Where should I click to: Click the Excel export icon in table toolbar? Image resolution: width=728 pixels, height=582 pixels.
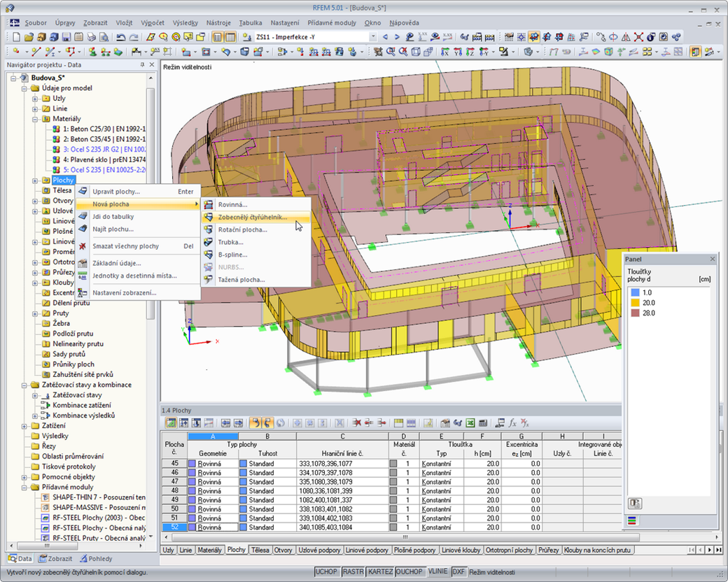(x=471, y=423)
